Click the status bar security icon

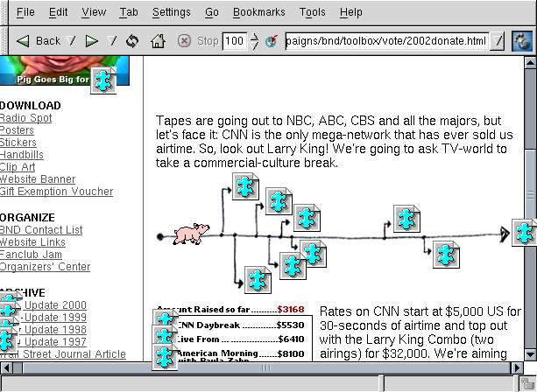(x=526, y=384)
